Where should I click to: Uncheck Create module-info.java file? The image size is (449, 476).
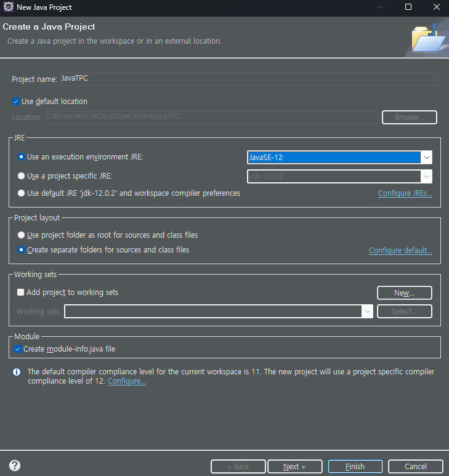click(x=18, y=349)
